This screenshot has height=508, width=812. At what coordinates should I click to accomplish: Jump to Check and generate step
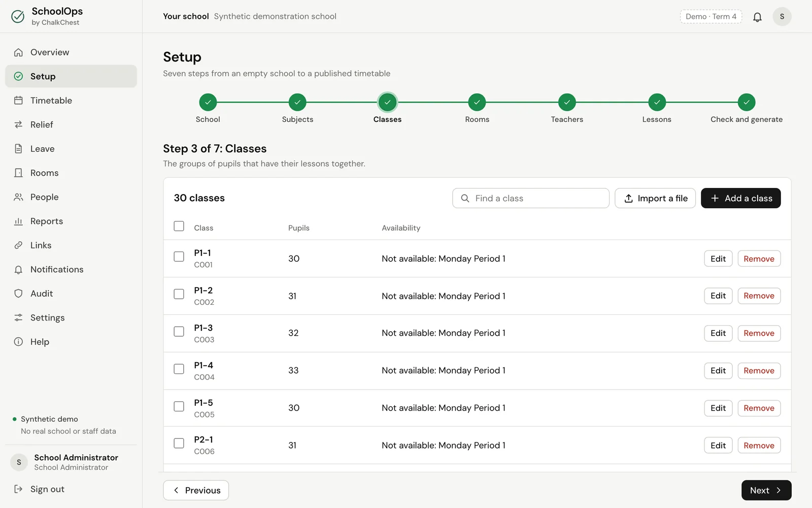[x=747, y=109]
